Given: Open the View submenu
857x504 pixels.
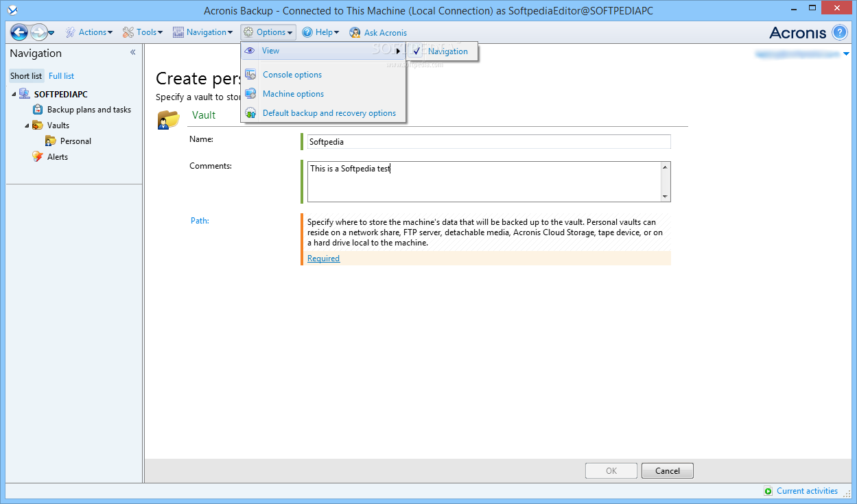Looking at the screenshot, I should (322, 51).
